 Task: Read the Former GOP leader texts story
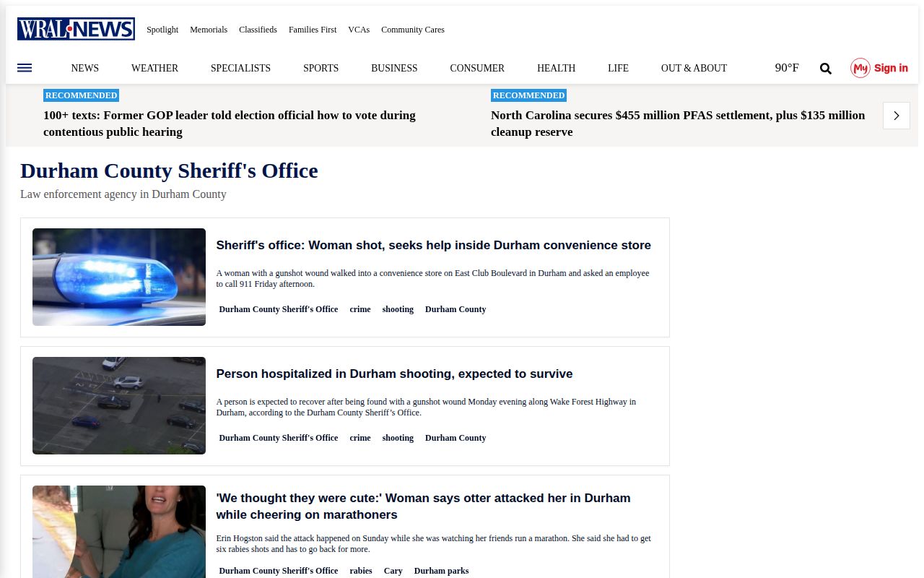pos(230,124)
